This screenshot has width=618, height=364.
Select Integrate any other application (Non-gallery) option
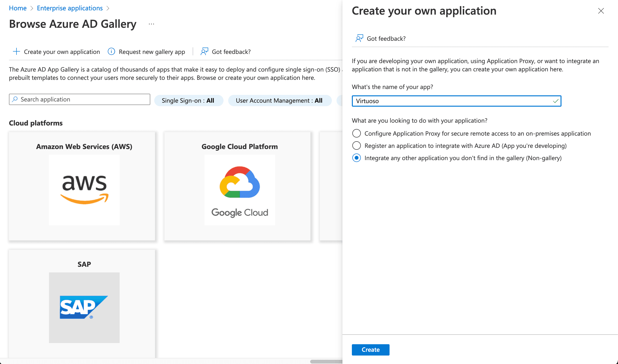[357, 158]
